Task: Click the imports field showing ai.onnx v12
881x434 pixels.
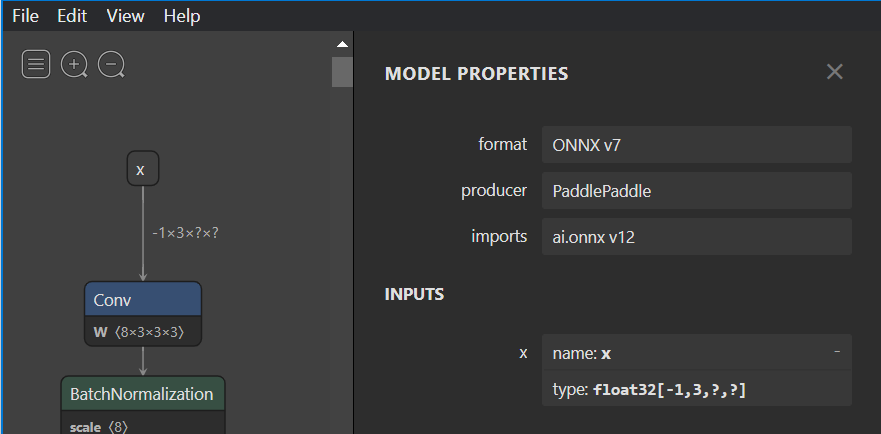Action: tap(696, 237)
